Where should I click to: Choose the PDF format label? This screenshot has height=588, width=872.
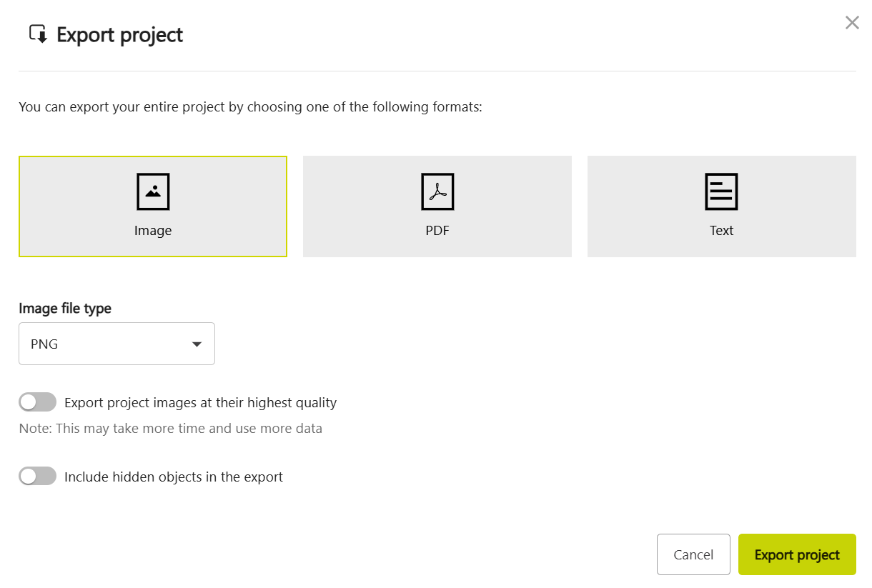437,231
